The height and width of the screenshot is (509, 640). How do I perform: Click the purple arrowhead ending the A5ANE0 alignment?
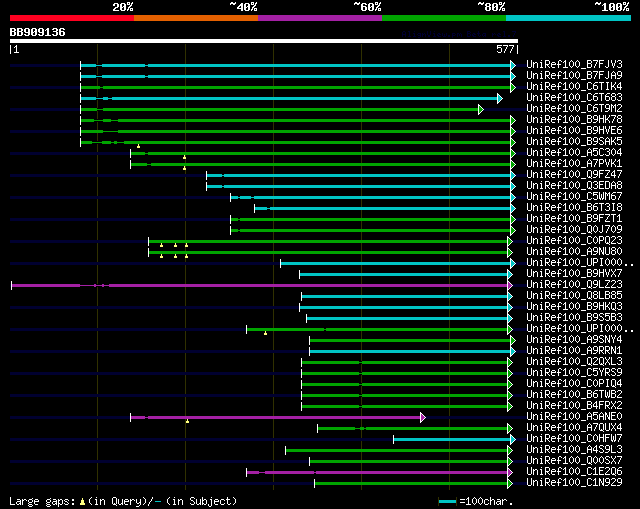click(x=423, y=418)
